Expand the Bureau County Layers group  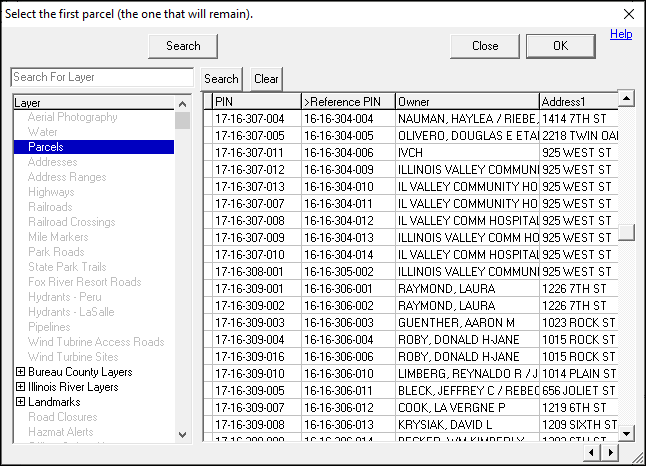point(20,372)
